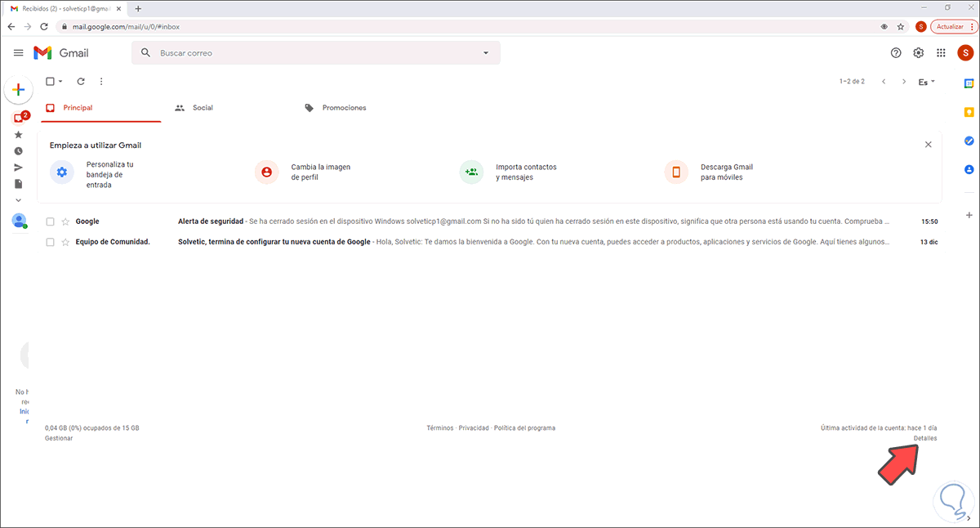Open Google Keep side panel icon
Viewport: 980px width, 528px height.
click(x=969, y=112)
